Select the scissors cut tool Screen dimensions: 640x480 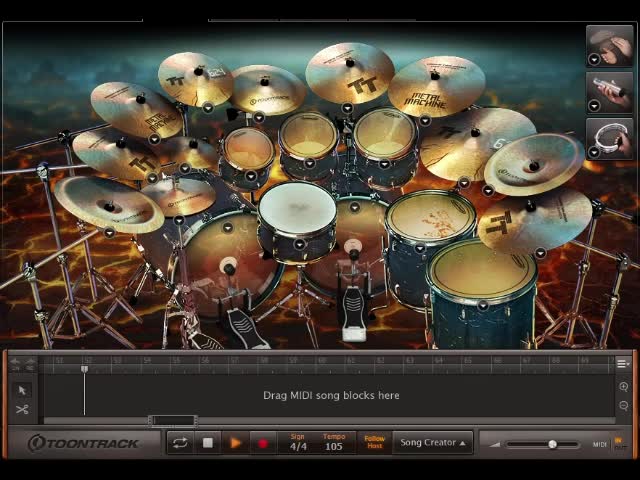22,409
